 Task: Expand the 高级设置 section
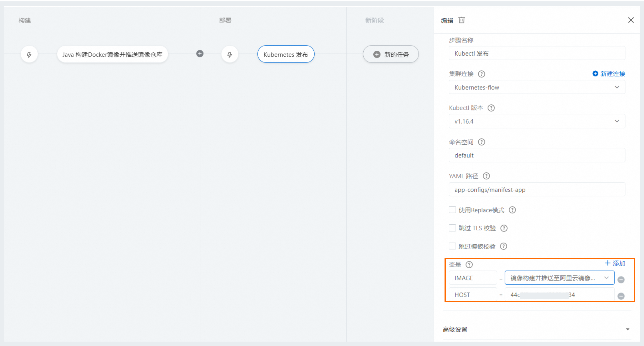tap(537, 329)
